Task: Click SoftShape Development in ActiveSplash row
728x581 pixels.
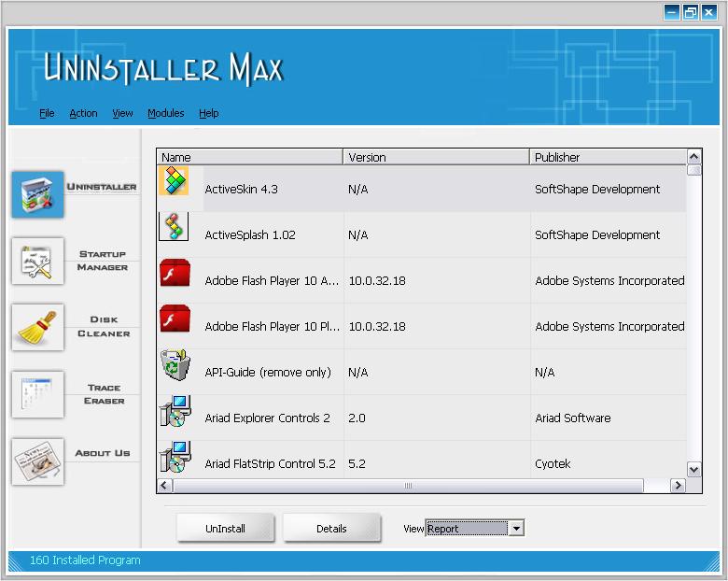Action: click(x=597, y=234)
